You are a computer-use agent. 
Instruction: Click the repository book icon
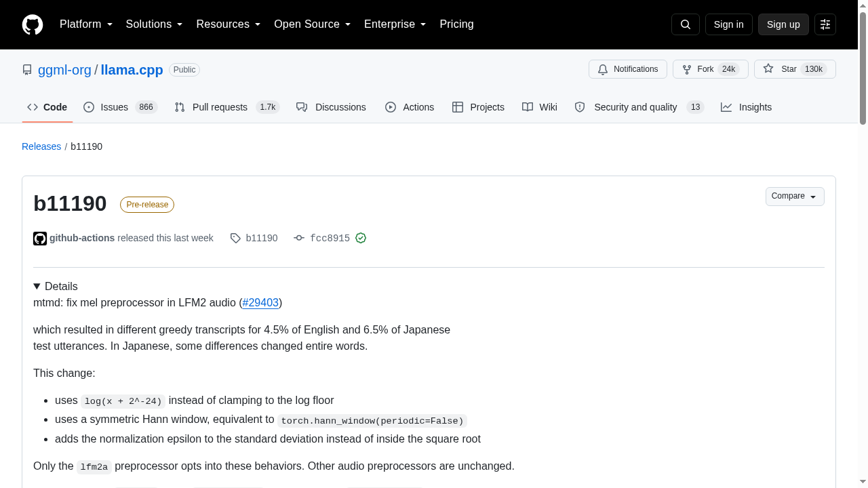click(x=27, y=70)
